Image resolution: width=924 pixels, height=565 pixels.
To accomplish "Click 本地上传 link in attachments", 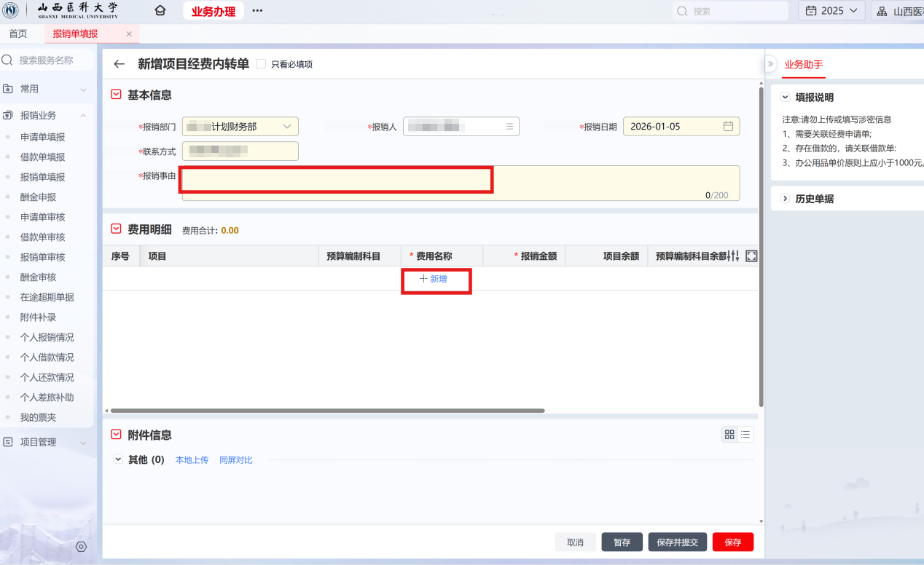I will pyautogui.click(x=192, y=460).
